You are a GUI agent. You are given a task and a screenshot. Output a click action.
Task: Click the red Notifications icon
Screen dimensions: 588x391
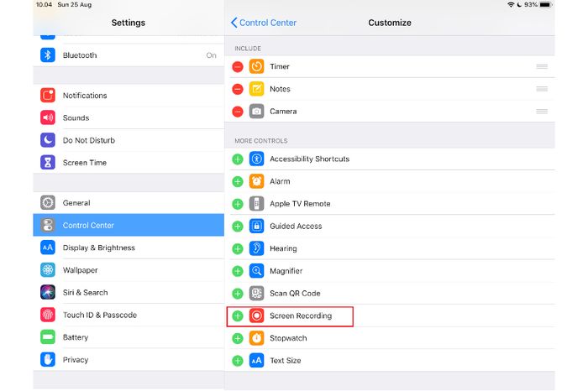click(x=48, y=96)
